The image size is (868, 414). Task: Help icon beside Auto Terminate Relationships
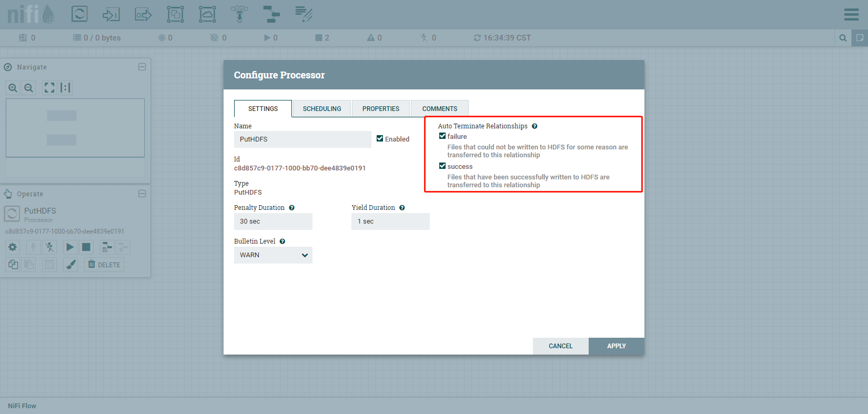(x=534, y=126)
